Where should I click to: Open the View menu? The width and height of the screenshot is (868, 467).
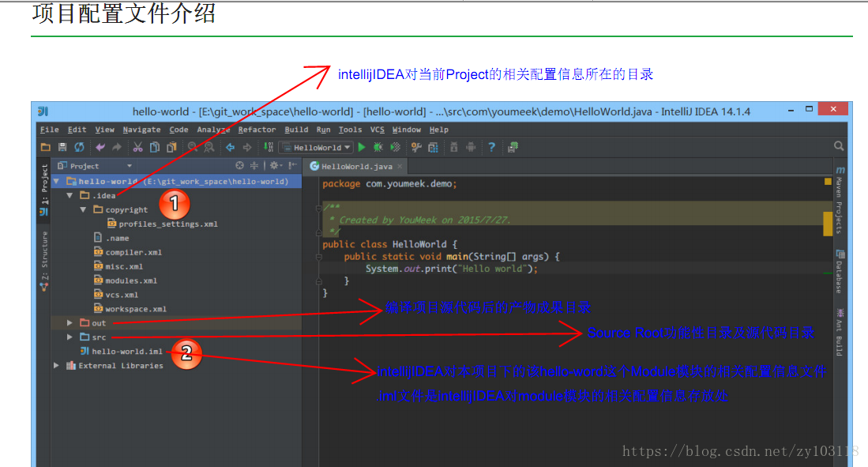point(104,130)
